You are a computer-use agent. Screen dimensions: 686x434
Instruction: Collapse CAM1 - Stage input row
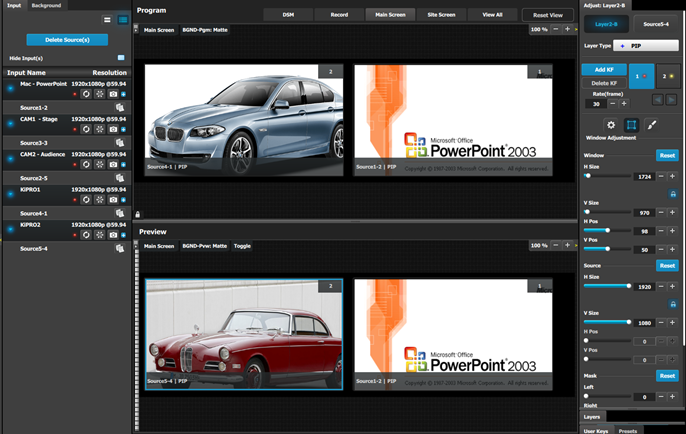tap(10, 123)
